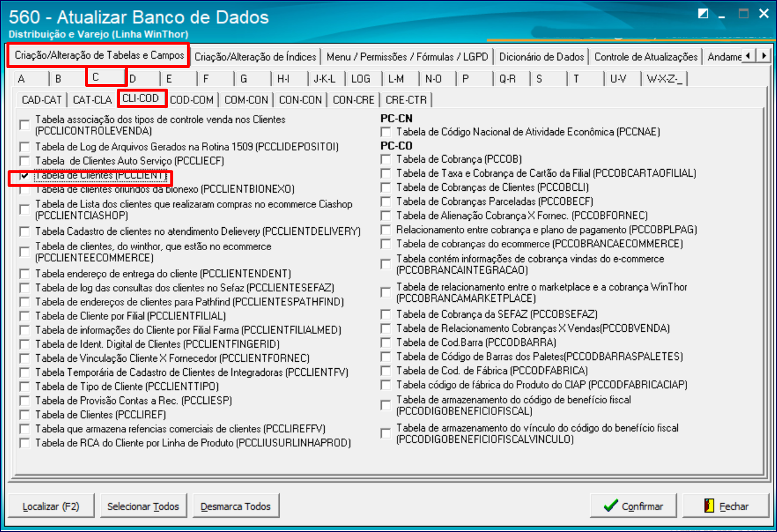The image size is (777, 532).
Task: Open CLI-COD sub-tab
Action: [142, 98]
